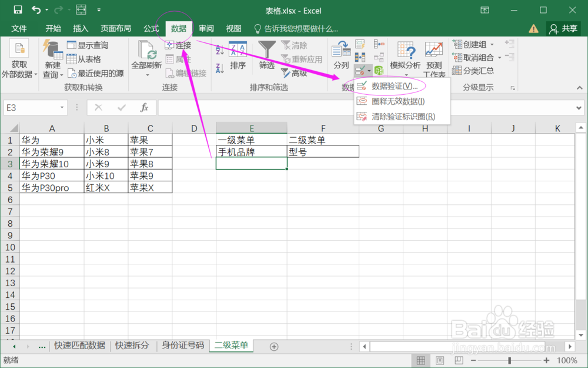
Task: Expand the formula bar
Action: 579,108
